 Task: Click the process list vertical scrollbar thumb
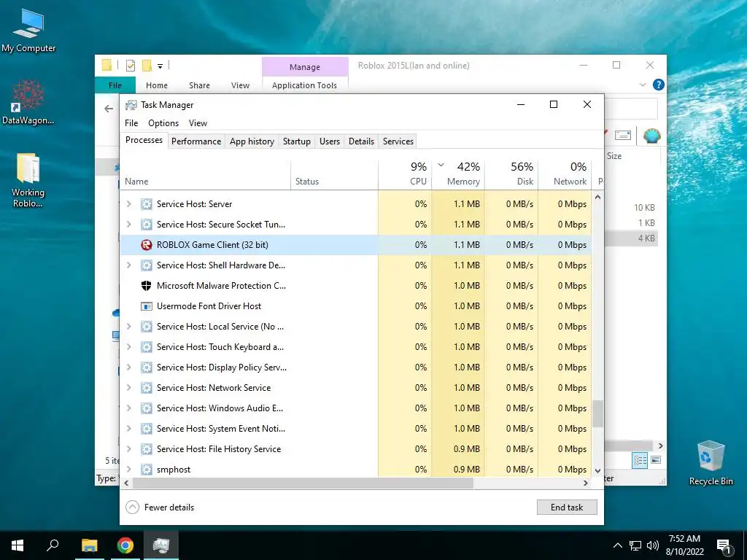point(597,414)
